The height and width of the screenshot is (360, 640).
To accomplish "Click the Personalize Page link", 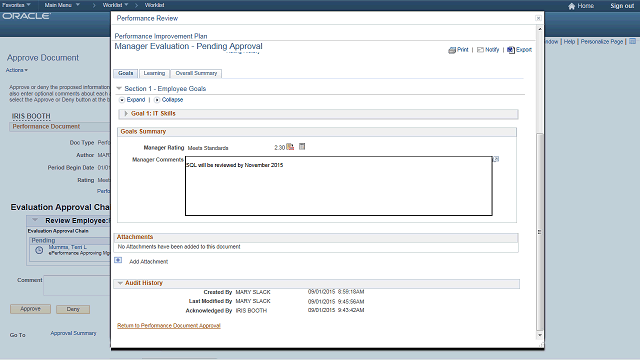I will point(602,42).
